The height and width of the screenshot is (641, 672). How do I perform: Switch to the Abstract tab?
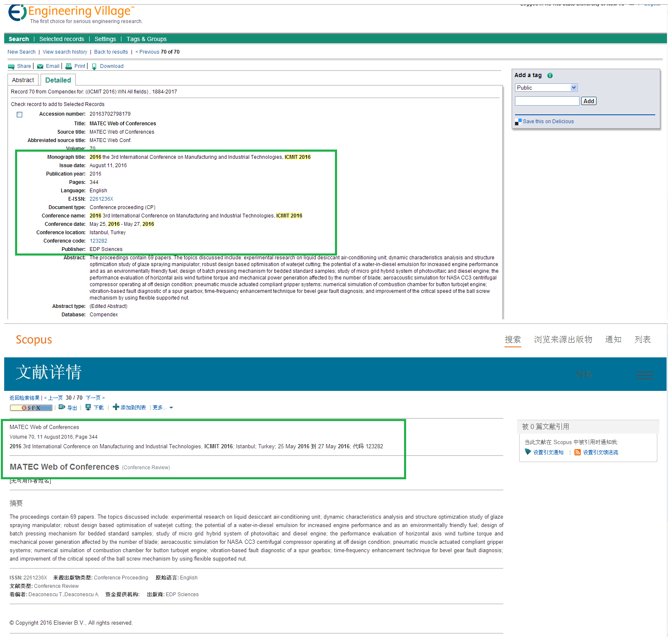click(x=23, y=80)
